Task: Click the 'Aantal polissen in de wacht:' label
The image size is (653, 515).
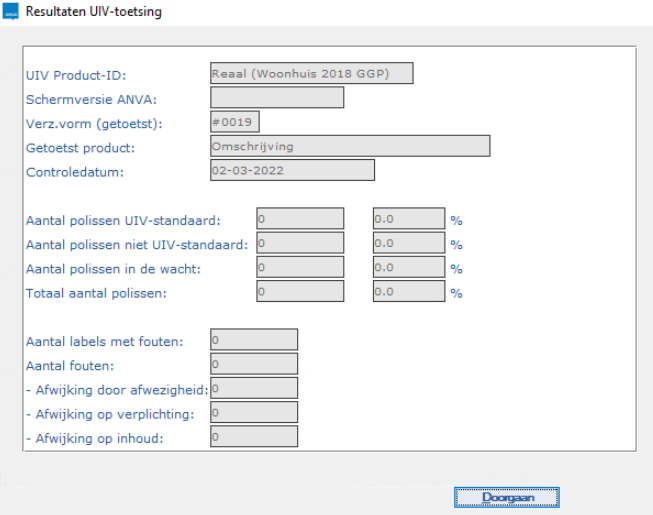Action: [x=113, y=269]
